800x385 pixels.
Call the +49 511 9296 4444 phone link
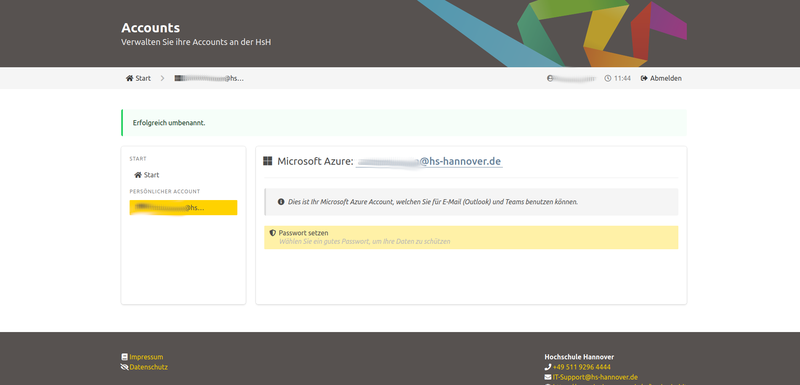pos(581,367)
